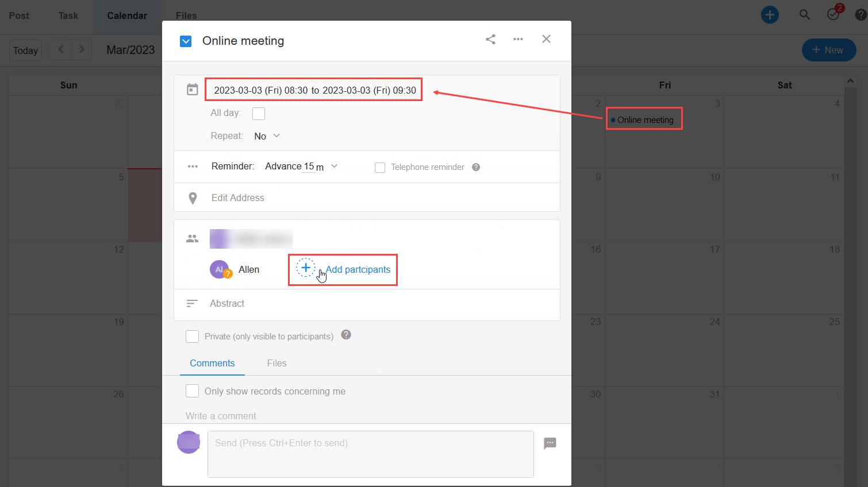Click Allen's participant avatar

(220, 269)
